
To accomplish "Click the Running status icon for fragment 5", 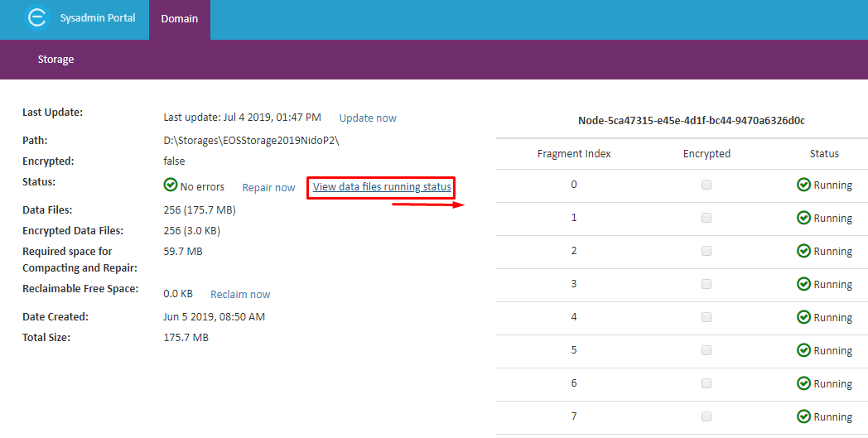I will tap(803, 350).
